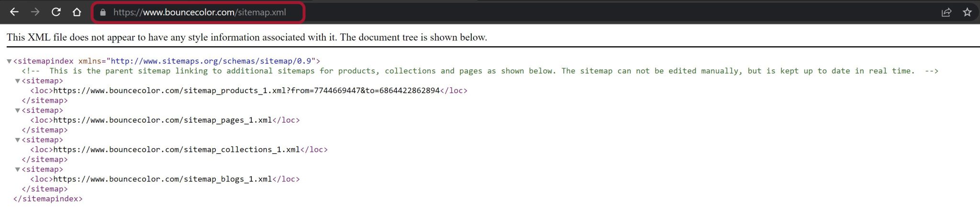Collapse the sitemap node containing collections URL

point(18,140)
